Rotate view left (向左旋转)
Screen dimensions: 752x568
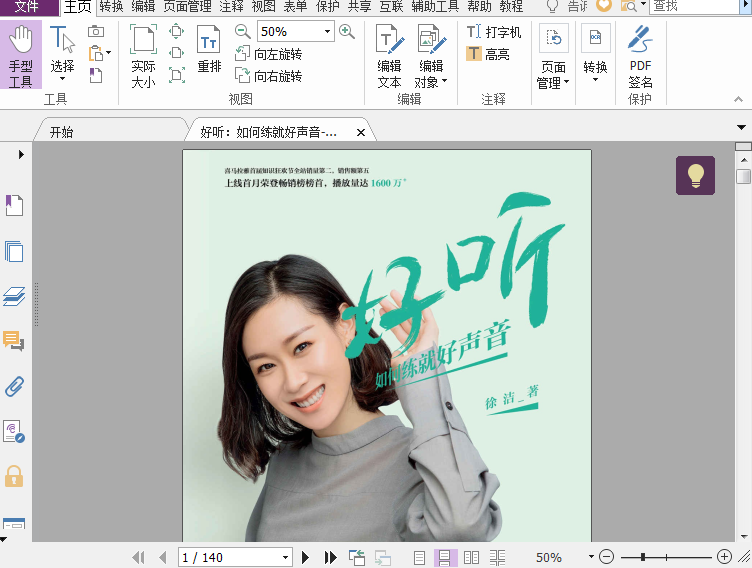tap(269, 54)
